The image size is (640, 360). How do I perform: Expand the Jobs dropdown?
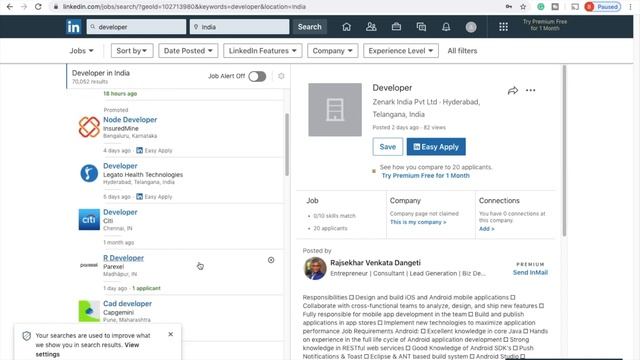click(x=81, y=51)
